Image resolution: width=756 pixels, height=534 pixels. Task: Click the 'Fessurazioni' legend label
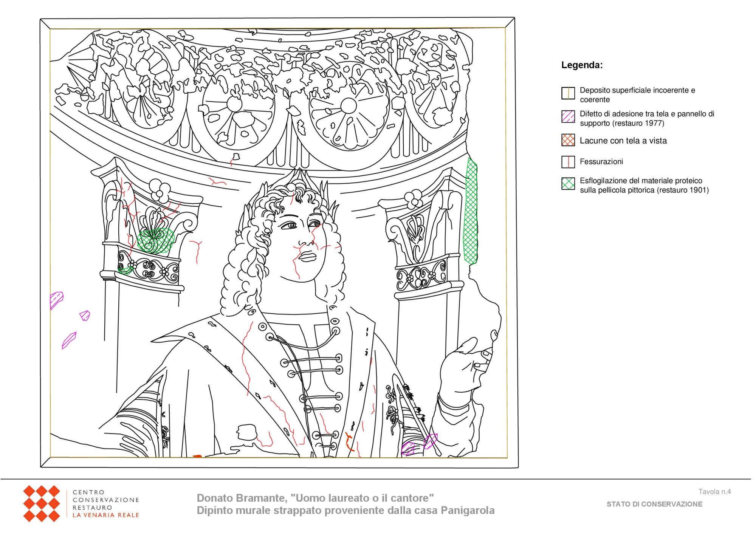coord(601,162)
